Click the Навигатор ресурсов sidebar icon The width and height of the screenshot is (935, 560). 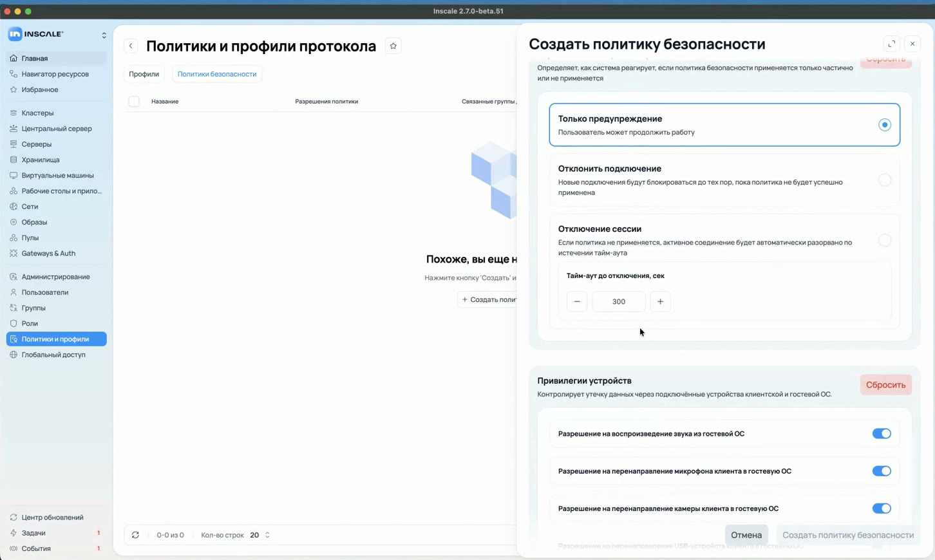[x=14, y=74]
